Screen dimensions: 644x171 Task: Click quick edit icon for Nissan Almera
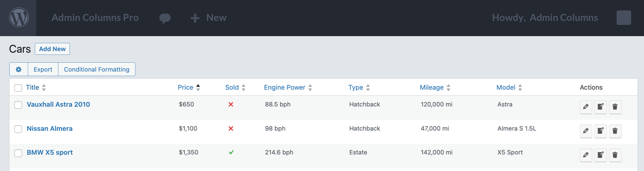point(600,131)
